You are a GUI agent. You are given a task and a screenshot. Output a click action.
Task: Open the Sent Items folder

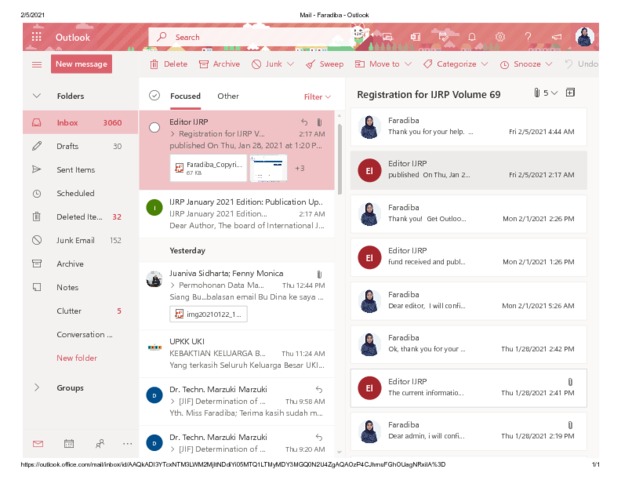click(76, 170)
